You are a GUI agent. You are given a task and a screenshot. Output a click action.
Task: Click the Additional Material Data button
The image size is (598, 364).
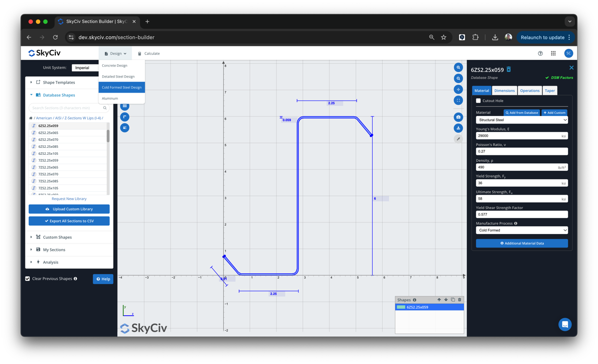[521, 243]
